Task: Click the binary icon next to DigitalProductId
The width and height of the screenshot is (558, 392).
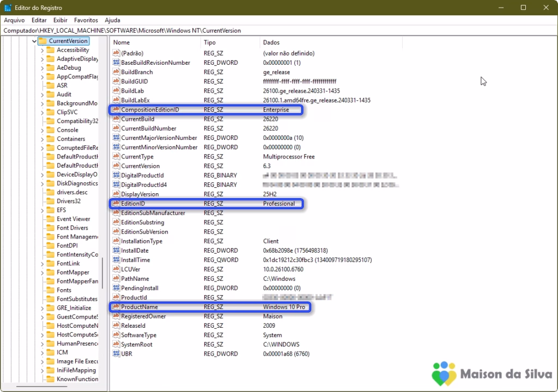Action: tap(116, 175)
